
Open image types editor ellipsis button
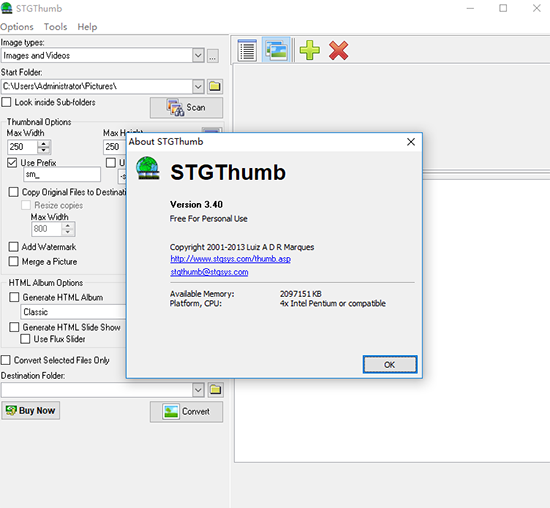(213, 56)
